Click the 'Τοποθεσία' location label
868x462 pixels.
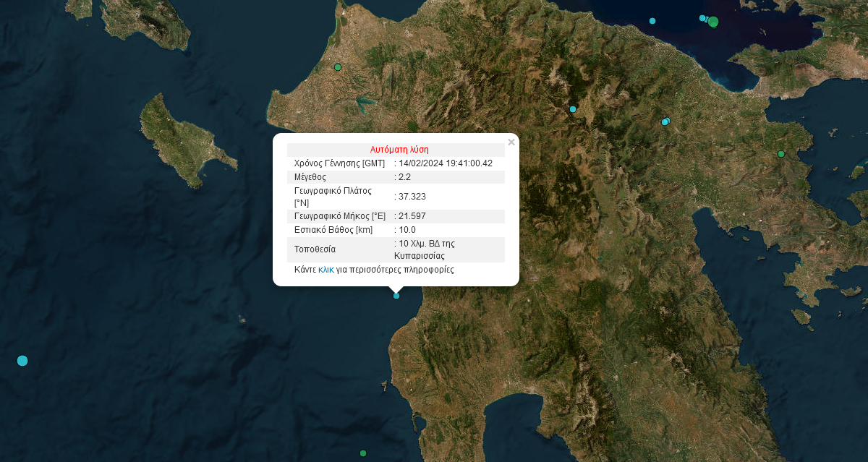(x=315, y=249)
